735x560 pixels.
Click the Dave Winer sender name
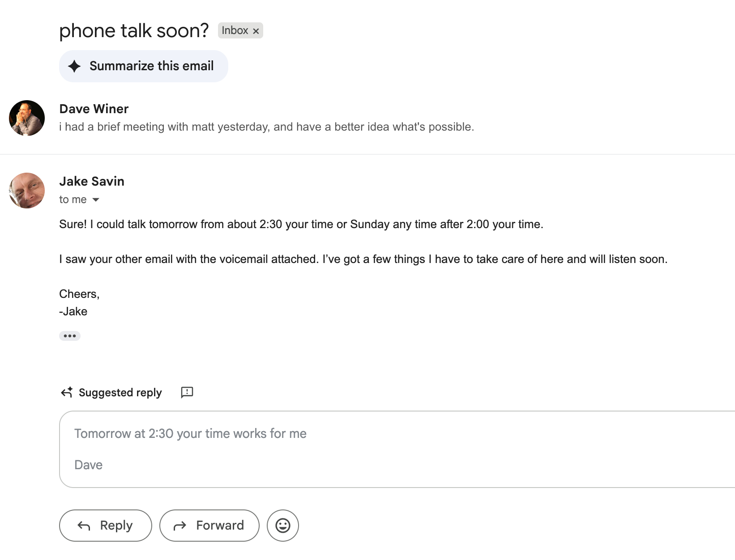tap(94, 109)
